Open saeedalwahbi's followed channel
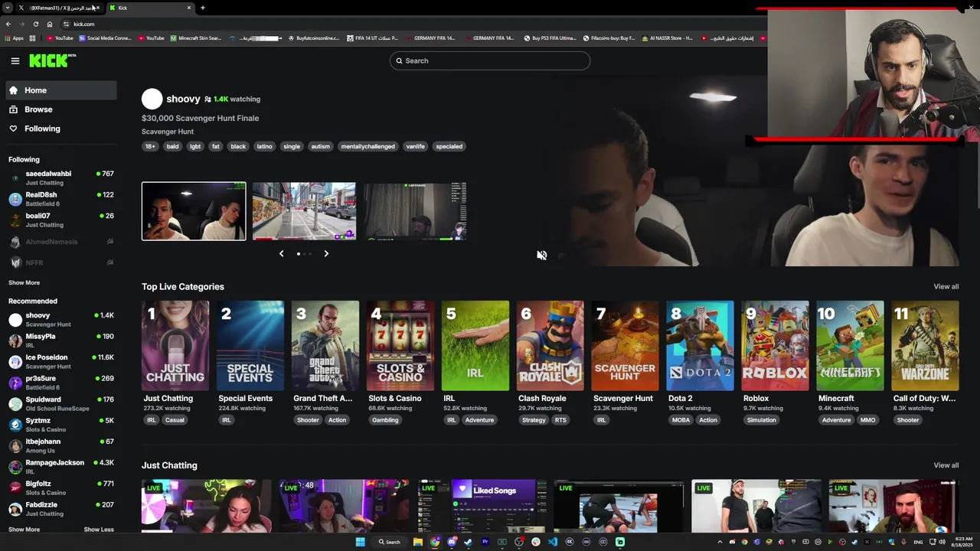The image size is (980, 551). 61,178
